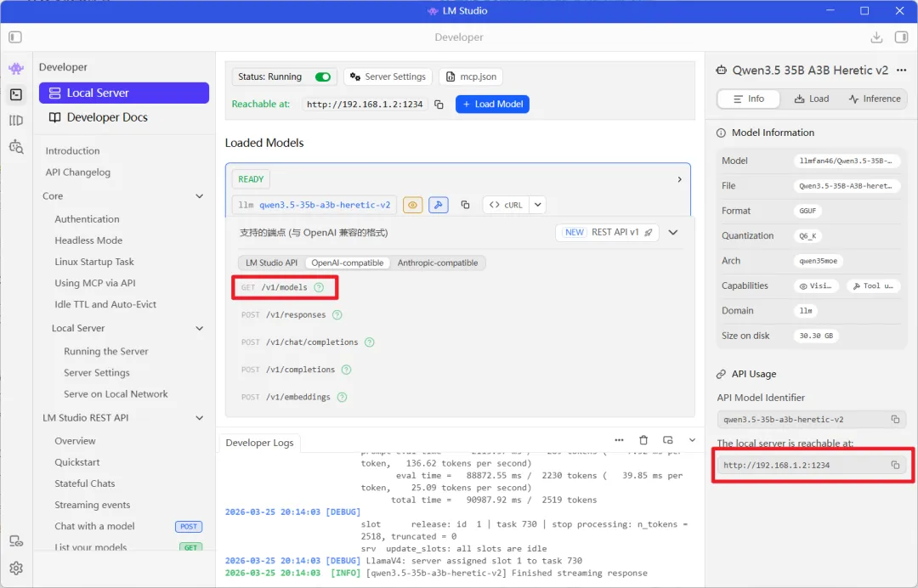Image resolution: width=918 pixels, height=588 pixels.
Task: Select the LM Studio API tab
Action: click(x=271, y=263)
